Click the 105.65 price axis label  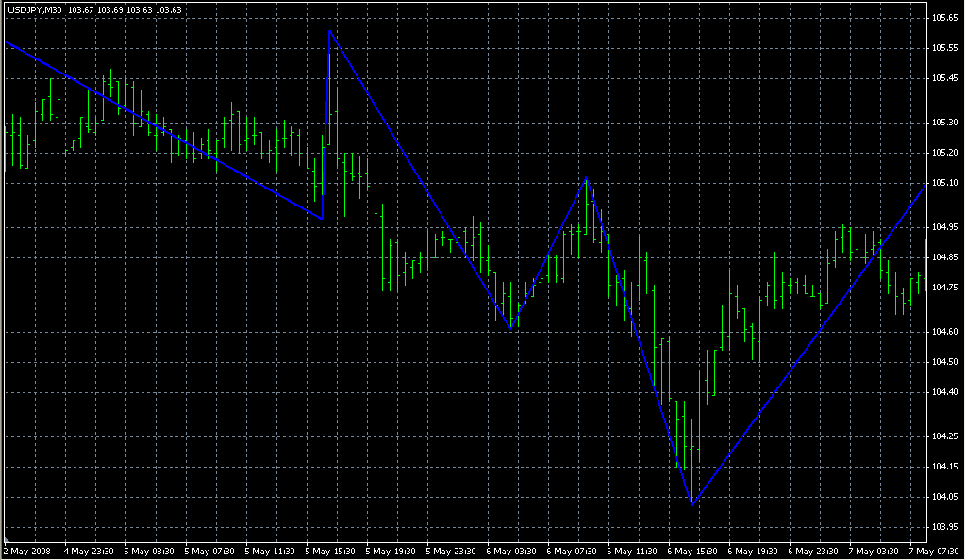(944, 18)
